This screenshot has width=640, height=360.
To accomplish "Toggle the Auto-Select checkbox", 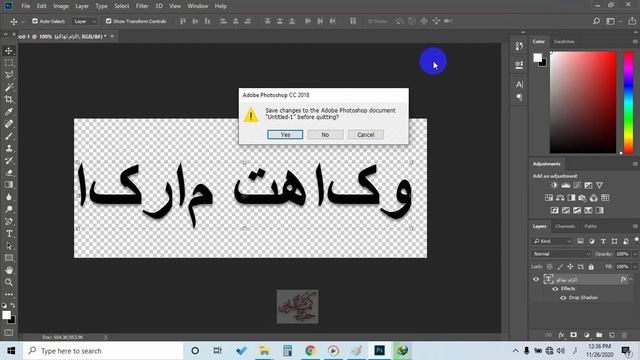I will pos(35,21).
